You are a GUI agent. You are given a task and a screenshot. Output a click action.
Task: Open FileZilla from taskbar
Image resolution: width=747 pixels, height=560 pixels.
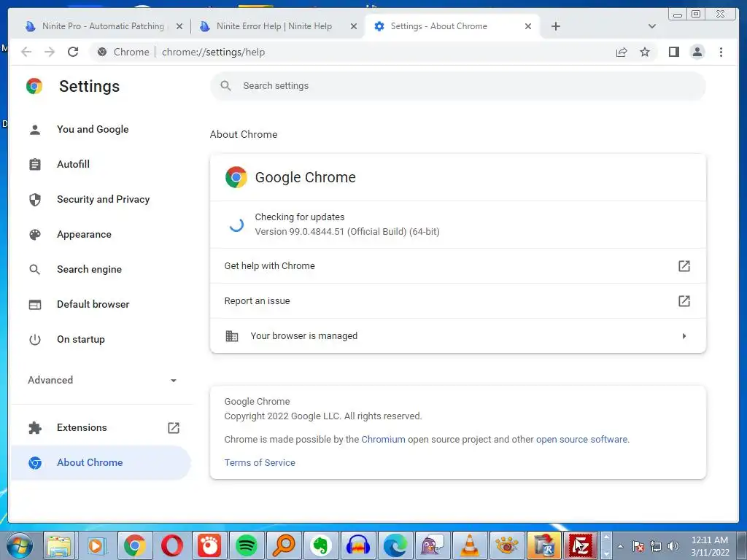[x=581, y=545]
